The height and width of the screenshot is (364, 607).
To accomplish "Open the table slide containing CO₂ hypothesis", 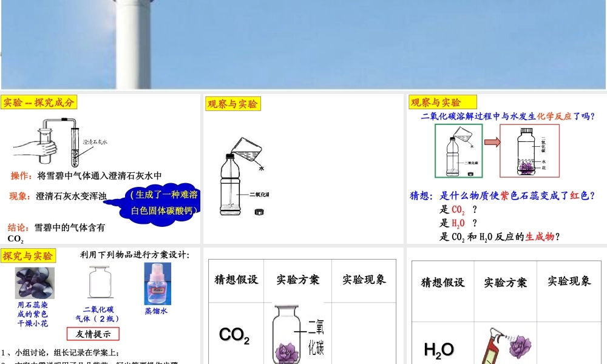I will point(303,306).
